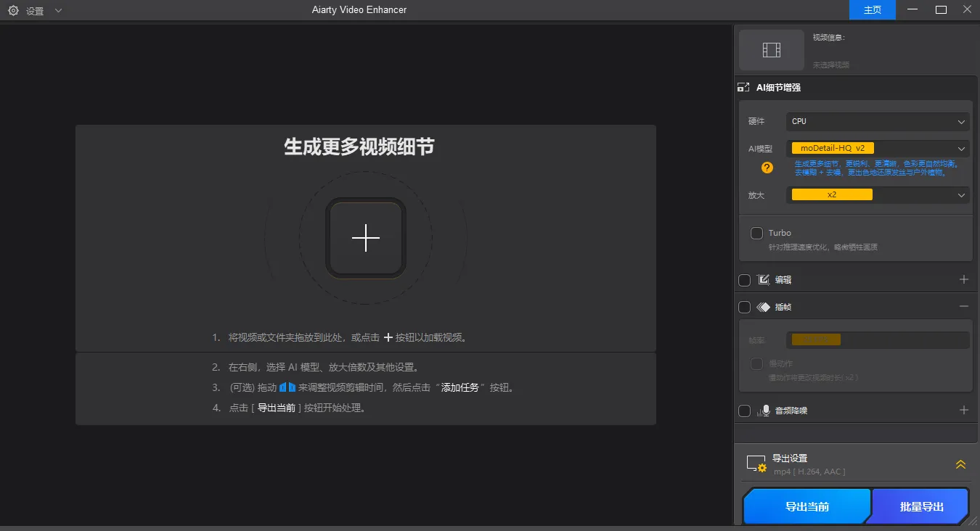Open the 设置 menu dropdown arrow

(x=58, y=10)
